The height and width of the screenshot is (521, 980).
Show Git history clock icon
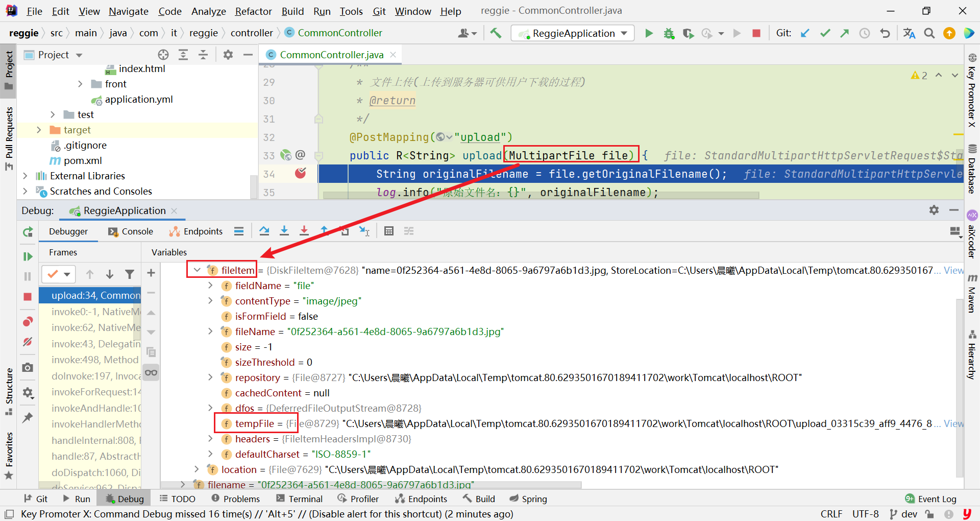(865, 33)
